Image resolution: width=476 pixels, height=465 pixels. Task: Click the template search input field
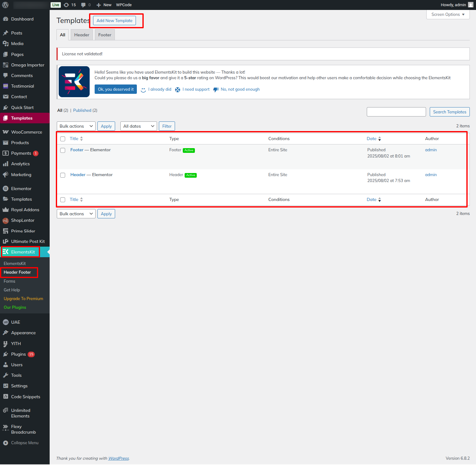pyautogui.click(x=396, y=112)
